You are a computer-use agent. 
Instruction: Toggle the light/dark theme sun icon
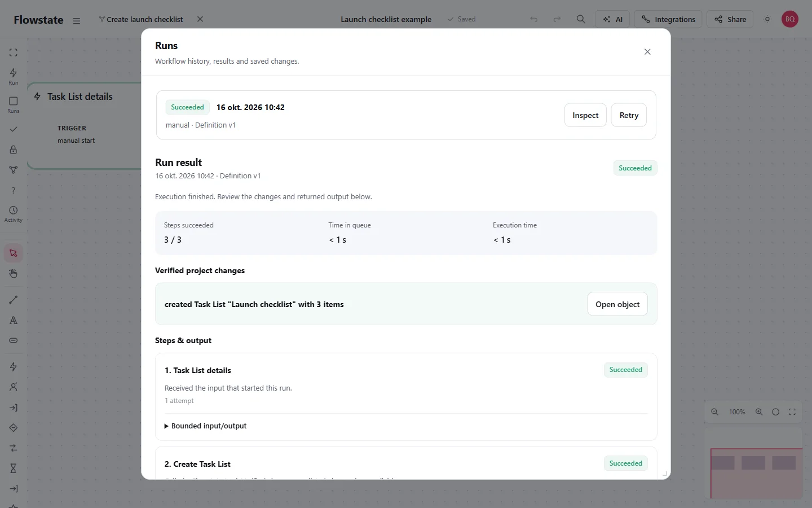point(767,19)
